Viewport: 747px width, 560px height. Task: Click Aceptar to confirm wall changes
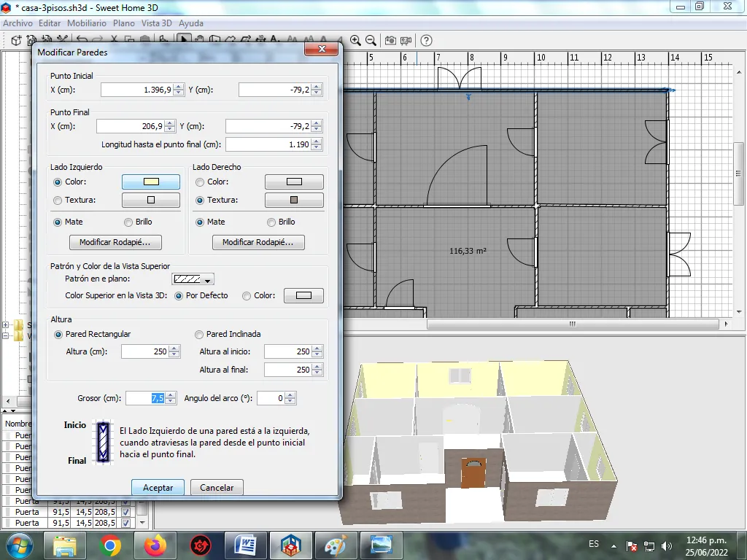158,488
